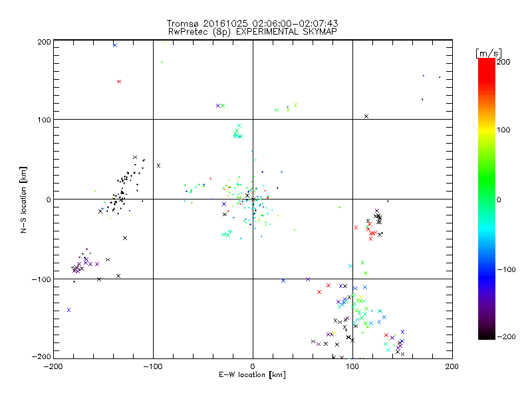Click the colorbar tick label "0"
This screenshot has height=399, width=532.
coord(499,199)
